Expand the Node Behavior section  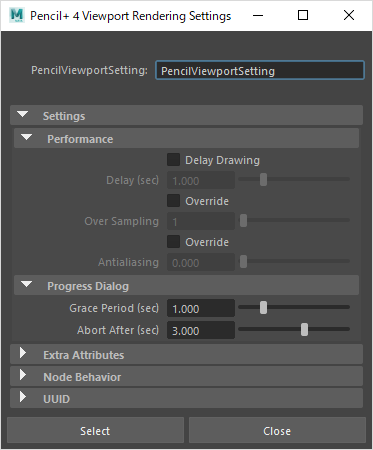pos(23,375)
